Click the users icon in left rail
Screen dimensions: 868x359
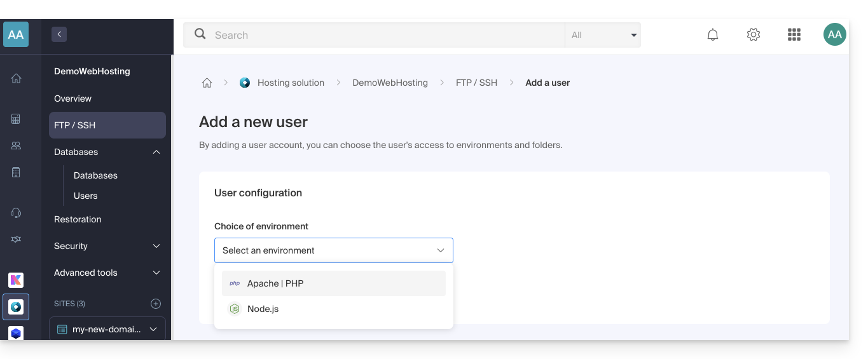(x=17, y=146)
